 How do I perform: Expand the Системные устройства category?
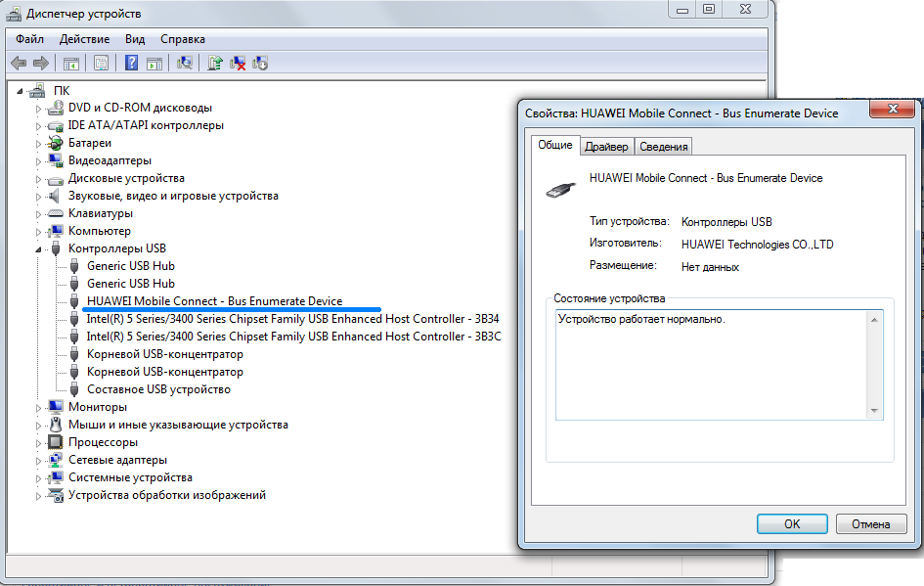(38, 478)
